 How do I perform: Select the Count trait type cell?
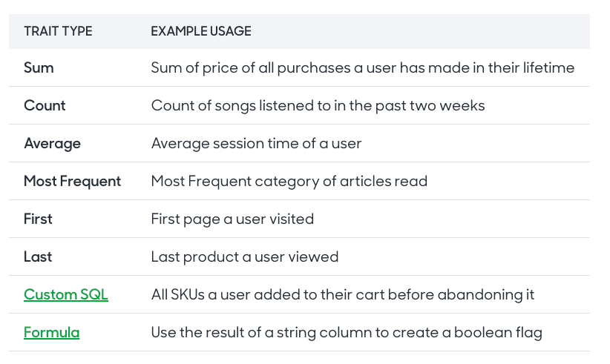point(45,105)
